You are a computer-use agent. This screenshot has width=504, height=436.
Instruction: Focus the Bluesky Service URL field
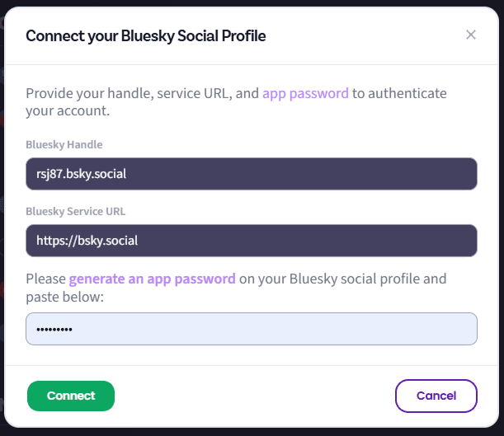[252, 241]
